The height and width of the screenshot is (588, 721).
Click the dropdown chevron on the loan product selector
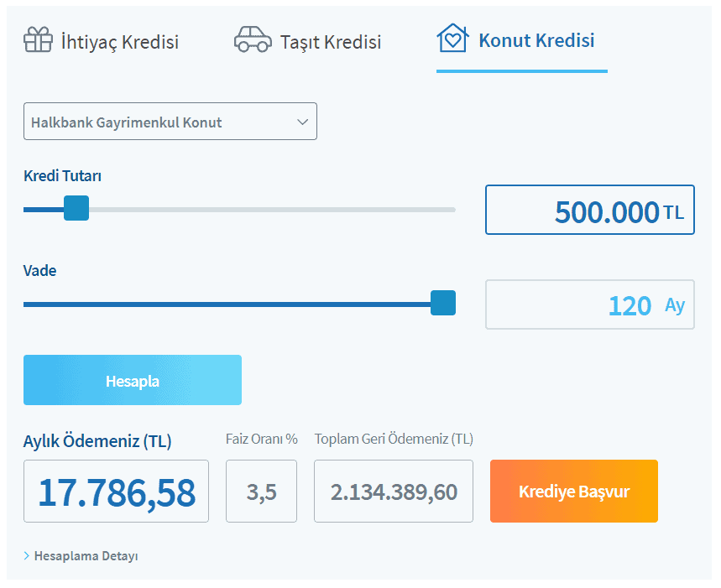(x=303, y=121)
